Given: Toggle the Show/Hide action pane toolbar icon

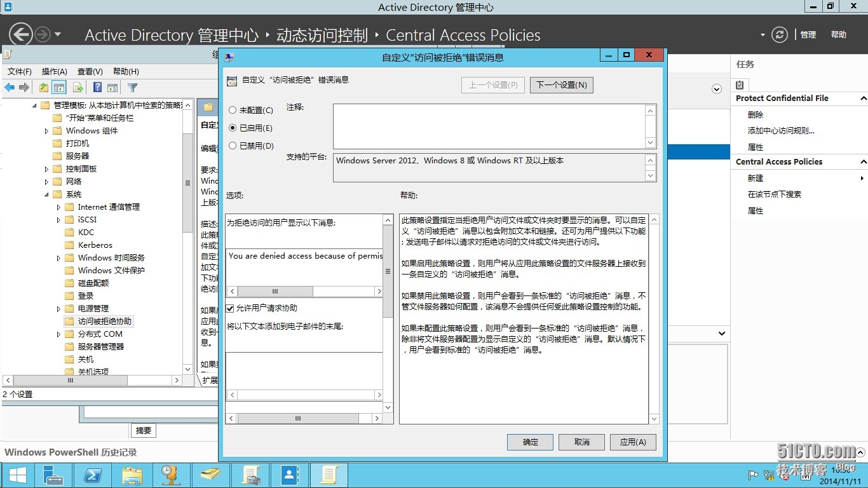Looking at the screenshot, I should point(112,88).
